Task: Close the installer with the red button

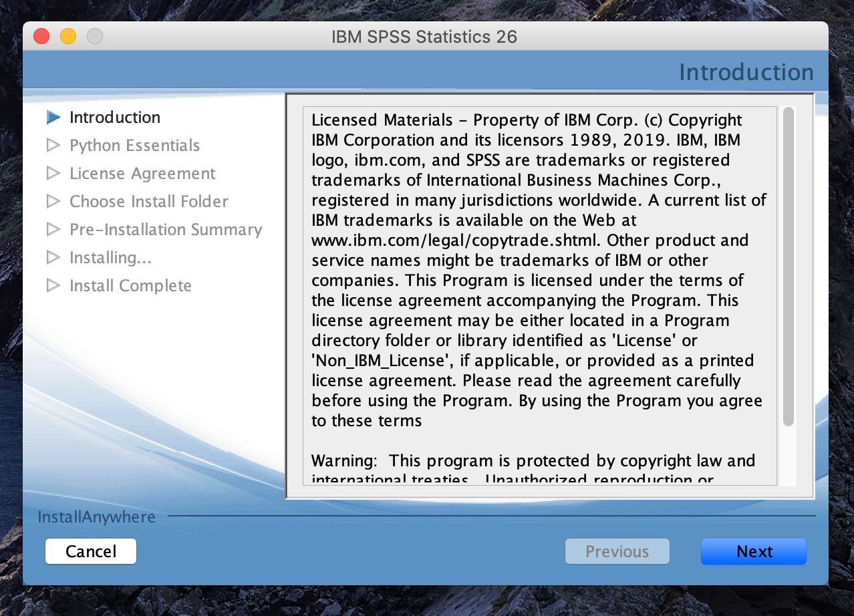Action: point(41,36)
